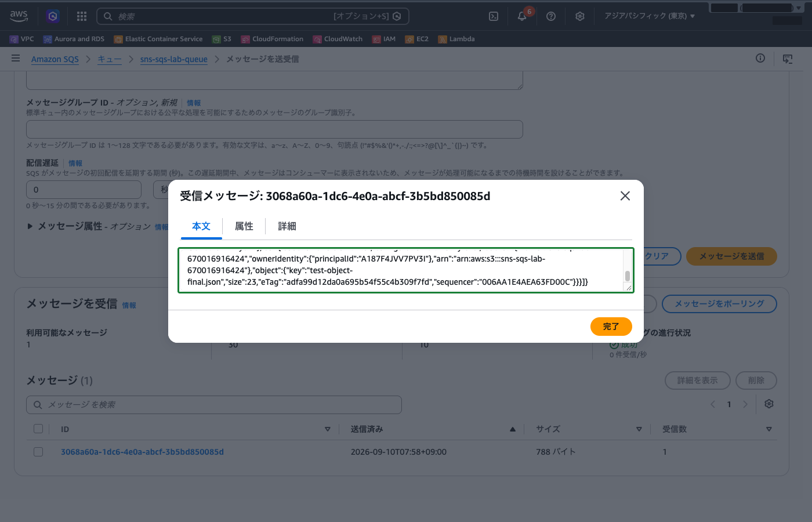Open the Tokyo region dropdown
This screenshot has height=522, width=812.
click(650, 16)
